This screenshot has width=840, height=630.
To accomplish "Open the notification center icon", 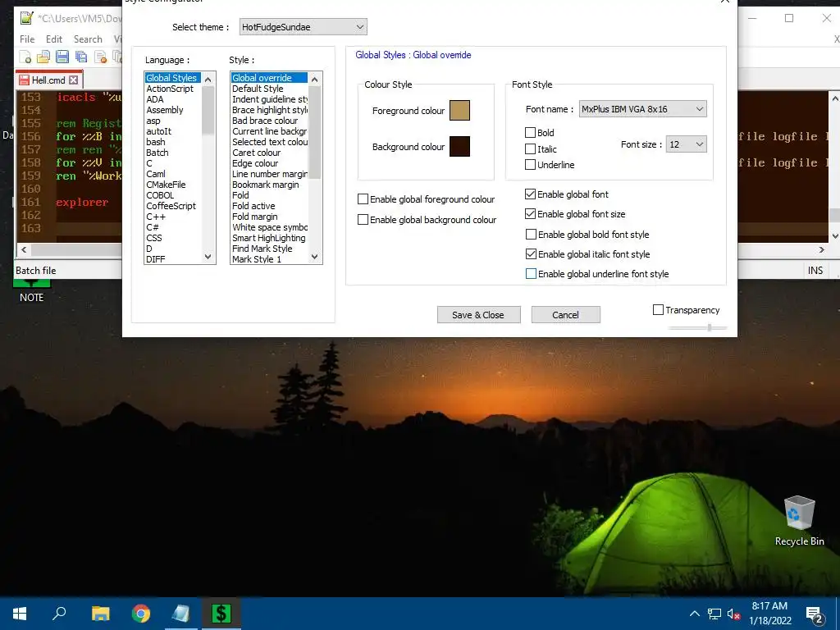I will point(815,614).
